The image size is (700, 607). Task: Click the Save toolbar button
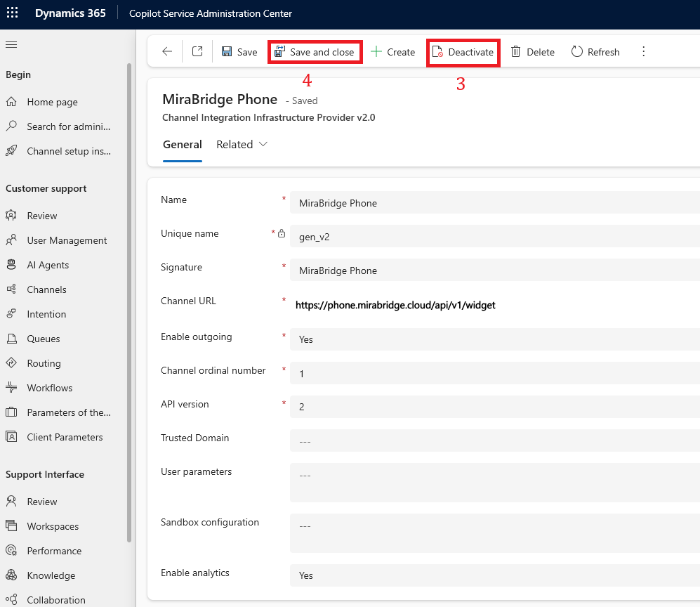click(239, 52)
